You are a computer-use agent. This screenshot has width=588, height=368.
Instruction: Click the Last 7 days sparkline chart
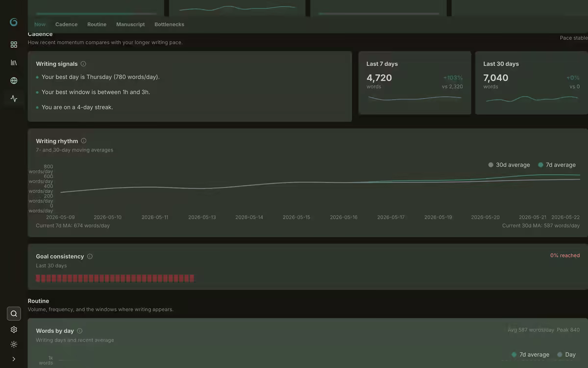(415, 98)
